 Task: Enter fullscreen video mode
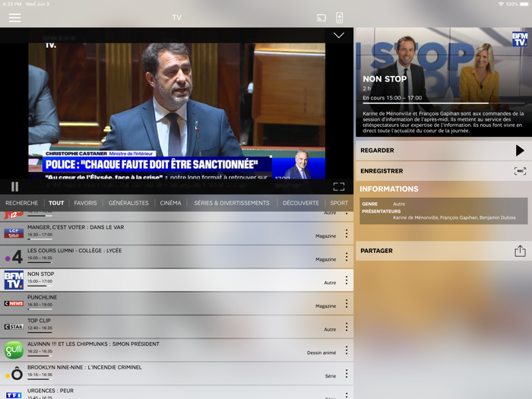pos(339,187)
